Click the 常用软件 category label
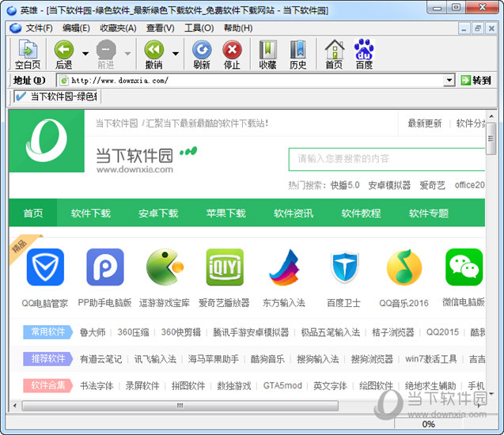 48,332
